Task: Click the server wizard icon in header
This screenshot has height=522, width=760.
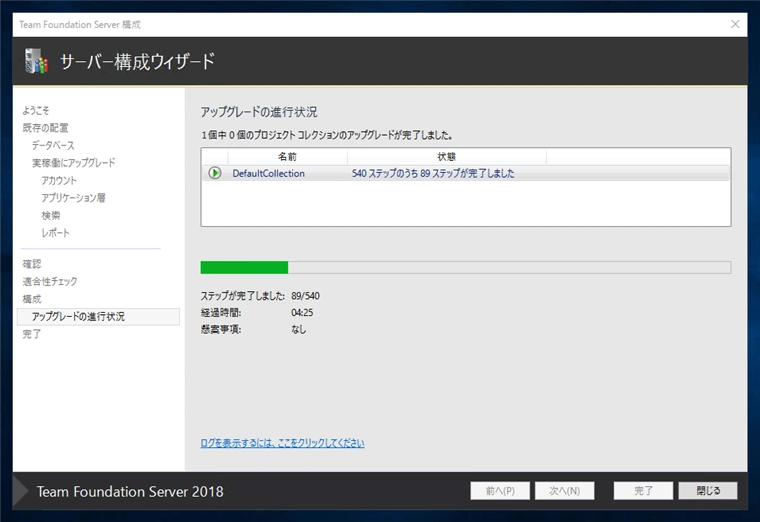Action: (x=37, y=61)
